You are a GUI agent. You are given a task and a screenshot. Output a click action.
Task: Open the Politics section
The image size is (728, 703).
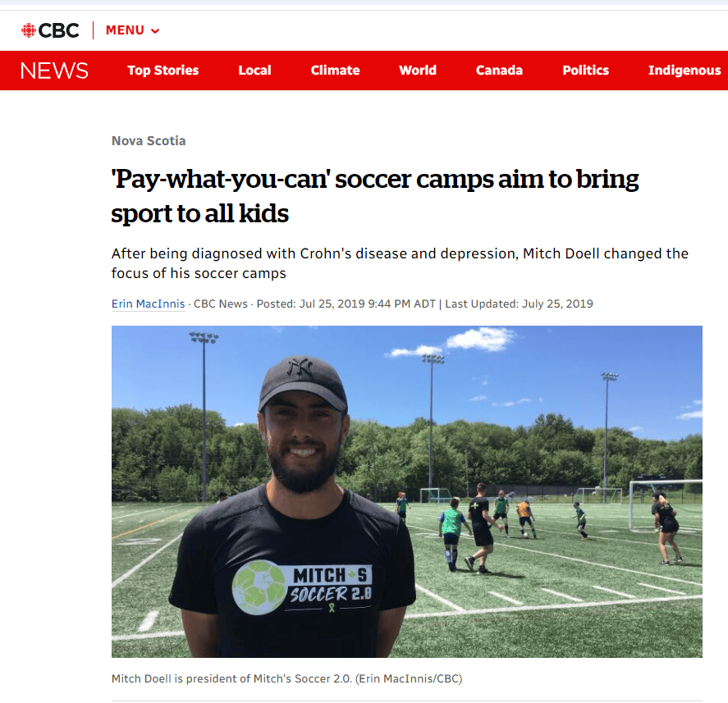tap(585, 70)
